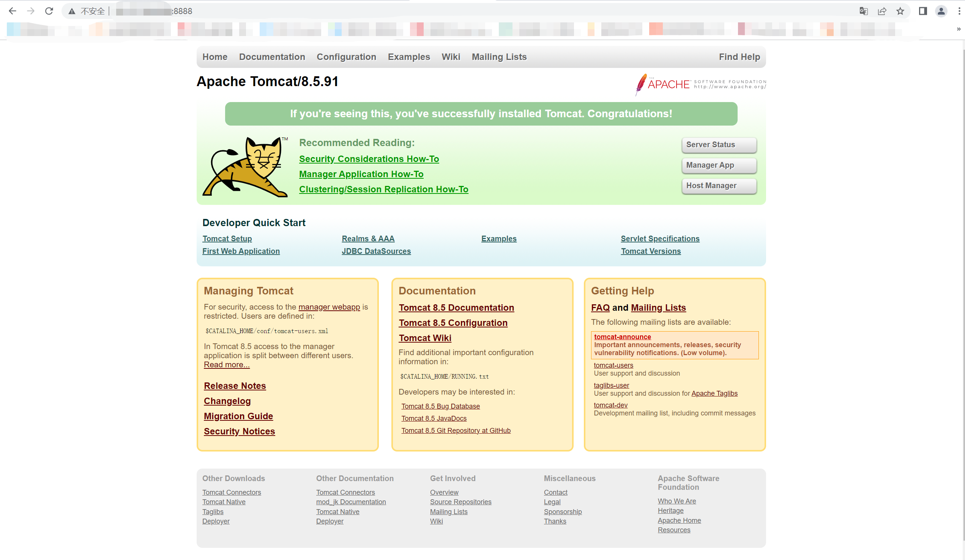Image resolution: width=965 pixels, height=560 pixels.
Task: Open the JDBC DataSources link
Action: click(x=376, y=251)
